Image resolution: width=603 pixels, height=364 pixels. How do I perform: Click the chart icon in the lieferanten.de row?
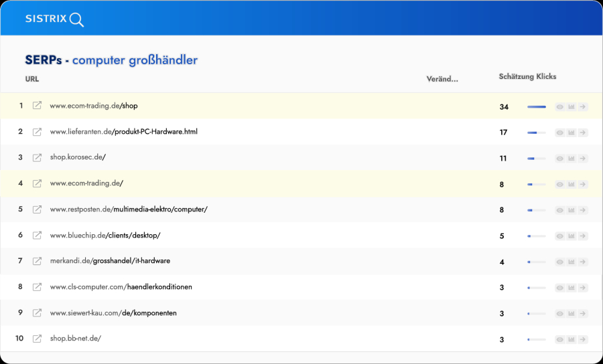[572, 132]
